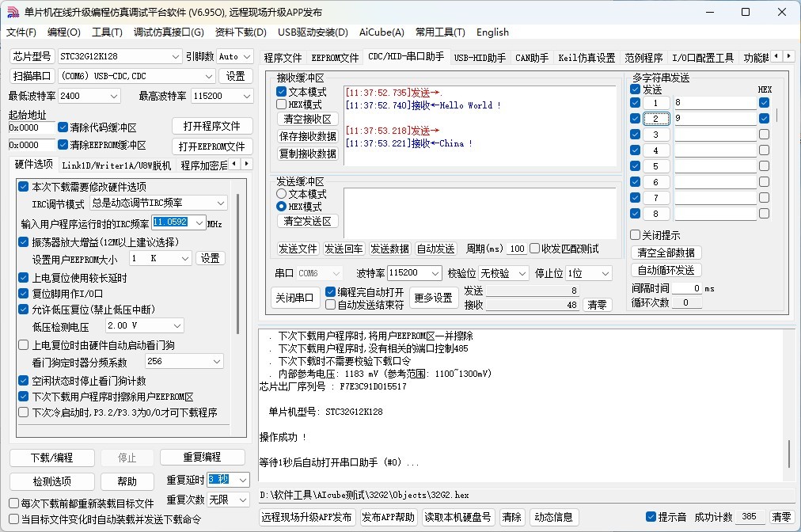Click the 关闭串口 button
801x532 pixels.
(x=294, y=298)
